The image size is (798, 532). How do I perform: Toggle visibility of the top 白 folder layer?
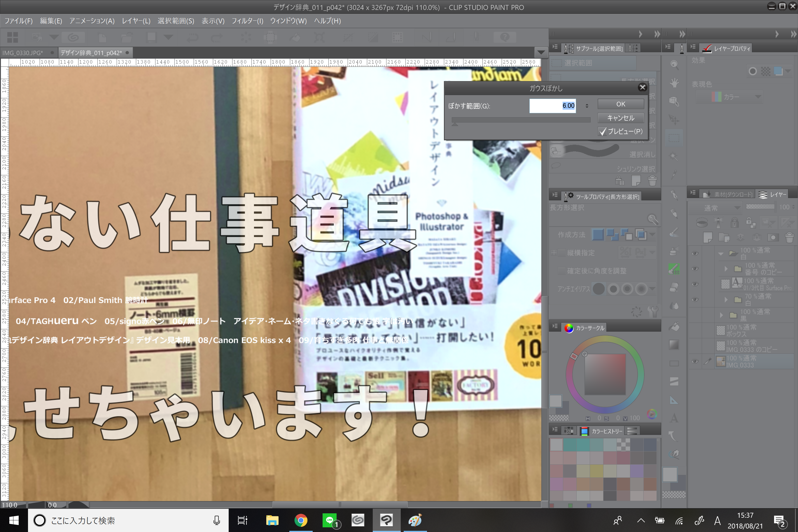click(695, 253)
